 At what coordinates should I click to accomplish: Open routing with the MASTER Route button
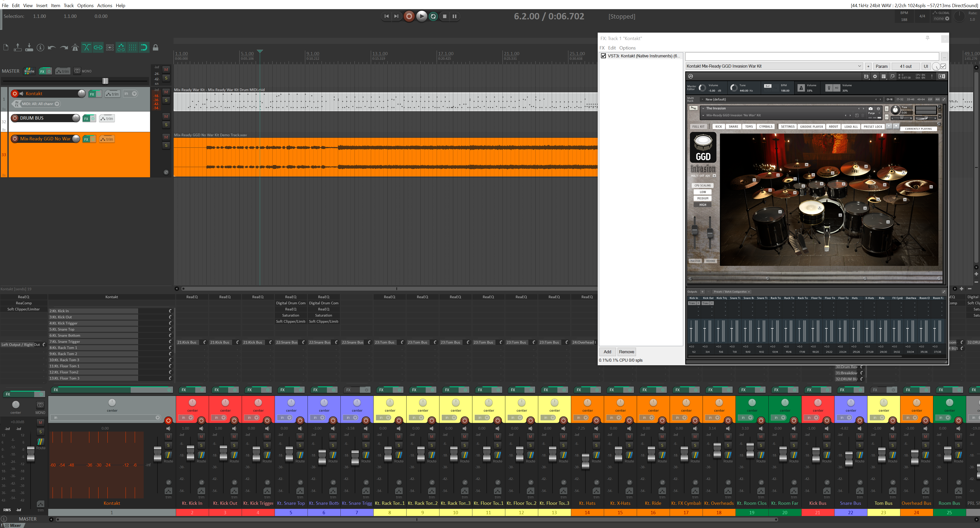pyautogui.click(x=29, y=71)
